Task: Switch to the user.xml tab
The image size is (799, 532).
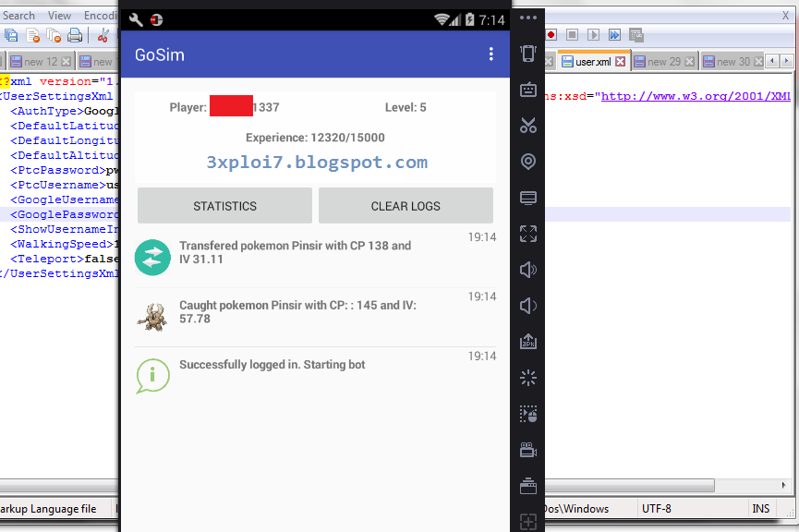Action: pos(594,62)
